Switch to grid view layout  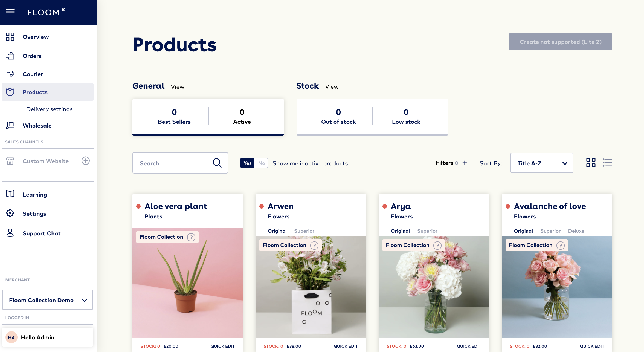(x=591, y=163)
